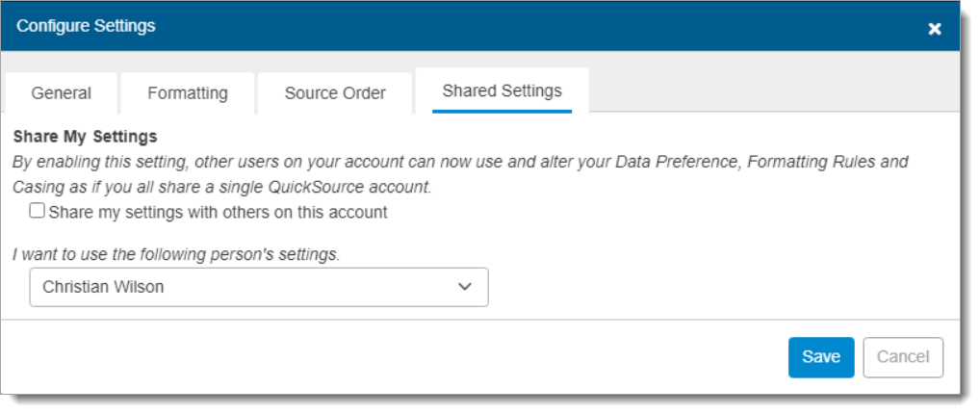Click the empty footer area left of Save
This screenshot has height=414, width=980.
(x=385, y=357)
